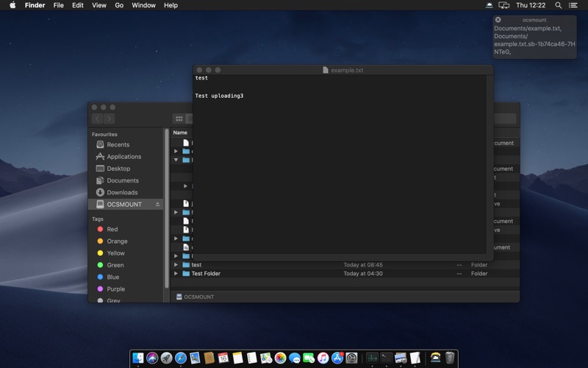Open the View menu

(99, 5)
